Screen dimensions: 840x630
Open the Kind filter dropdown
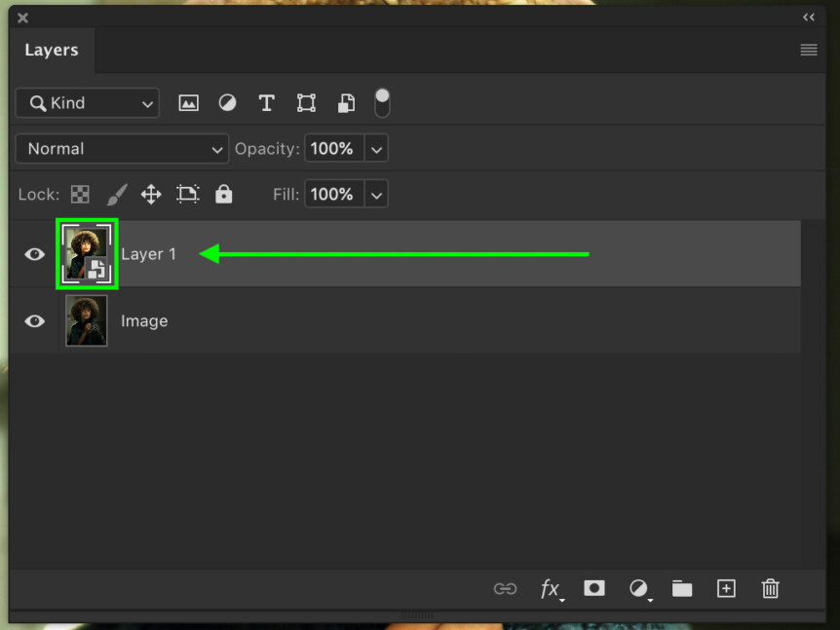[x=86, y=102]
